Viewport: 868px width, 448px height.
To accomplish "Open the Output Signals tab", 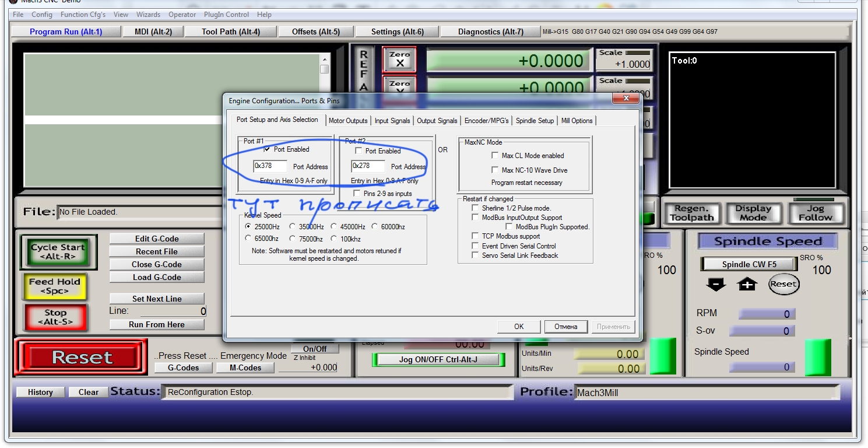I will pos(437,121).
